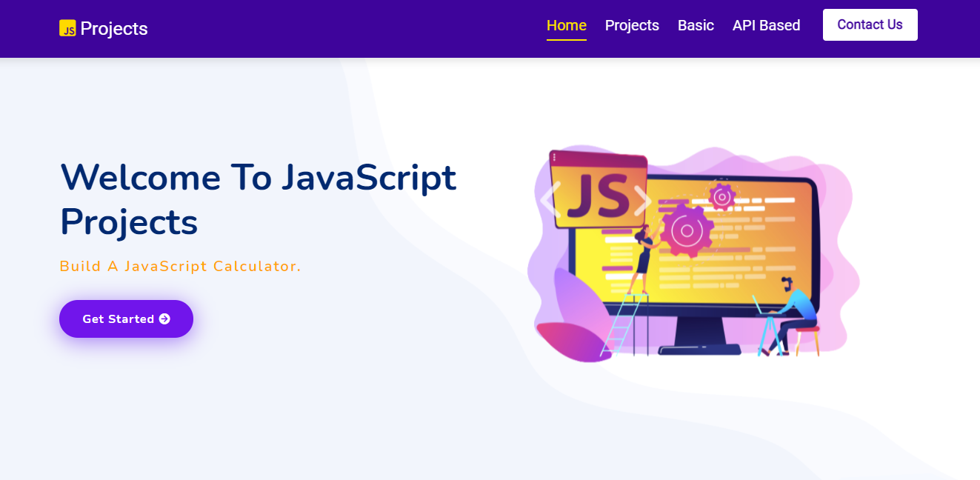
Task: Click the orange Build A JavaScript Calculator text
Action: tap(180, 266)
